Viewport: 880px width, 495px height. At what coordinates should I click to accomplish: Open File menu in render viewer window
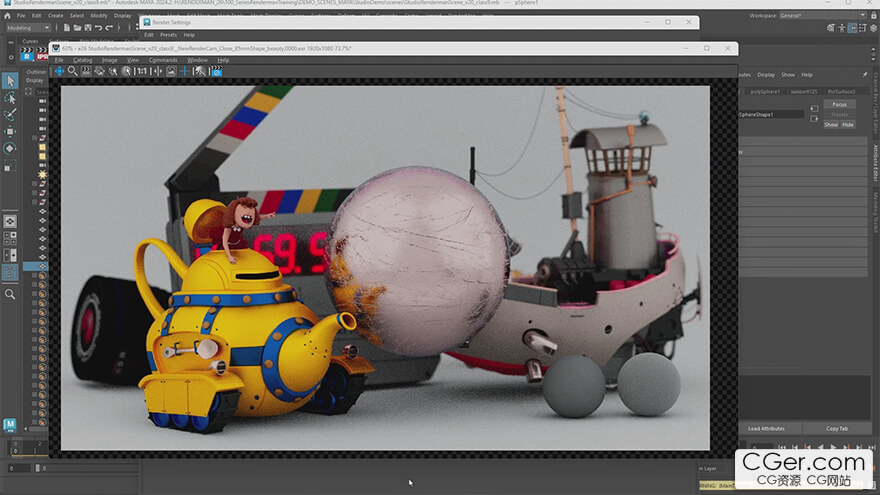[x=59, y=60]
